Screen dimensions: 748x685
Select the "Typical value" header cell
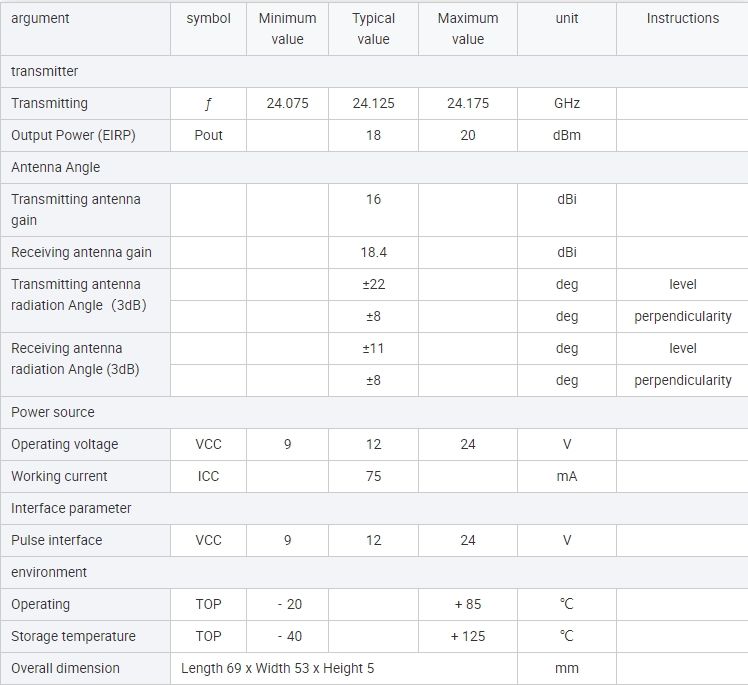pos(373,29)
